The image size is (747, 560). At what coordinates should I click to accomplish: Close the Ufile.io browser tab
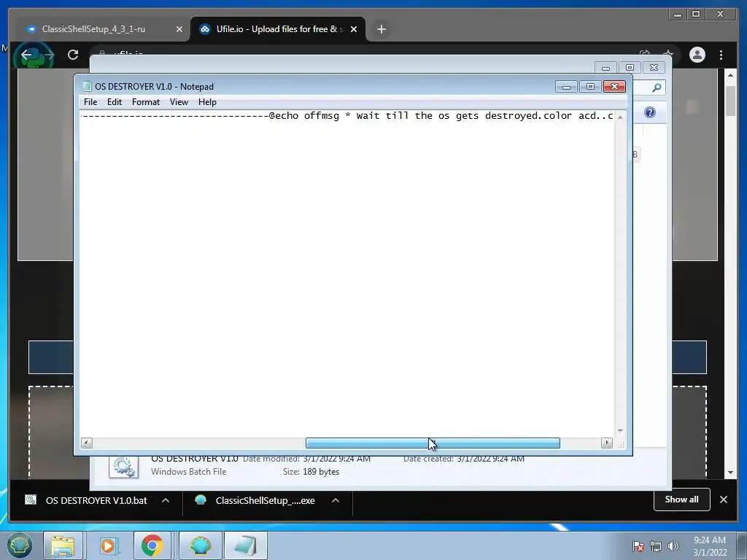coord(354,29)
